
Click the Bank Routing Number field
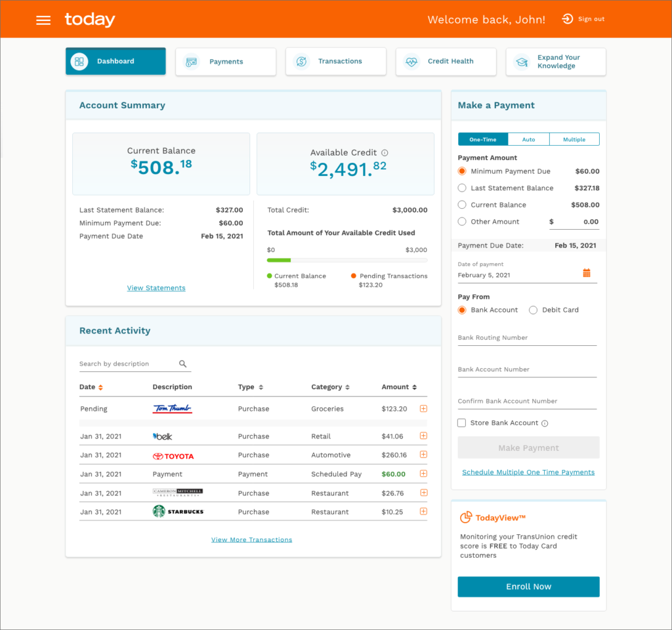527,338
